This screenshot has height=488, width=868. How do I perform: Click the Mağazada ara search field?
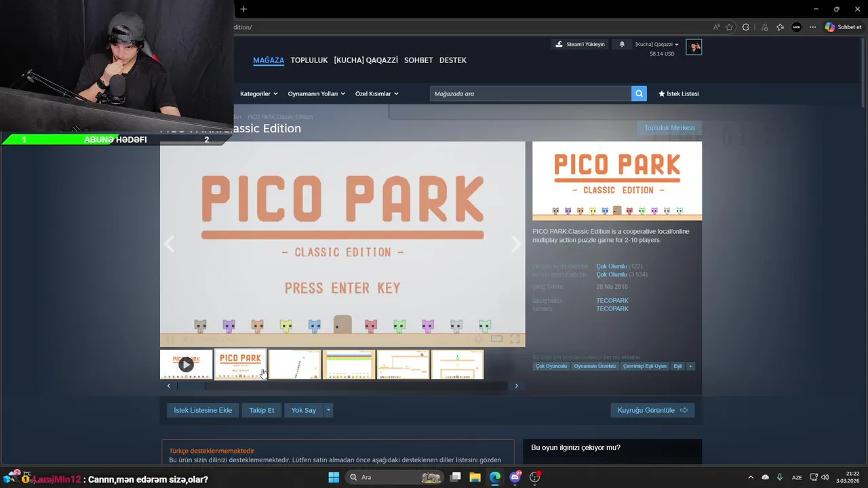tap(530, 94)
